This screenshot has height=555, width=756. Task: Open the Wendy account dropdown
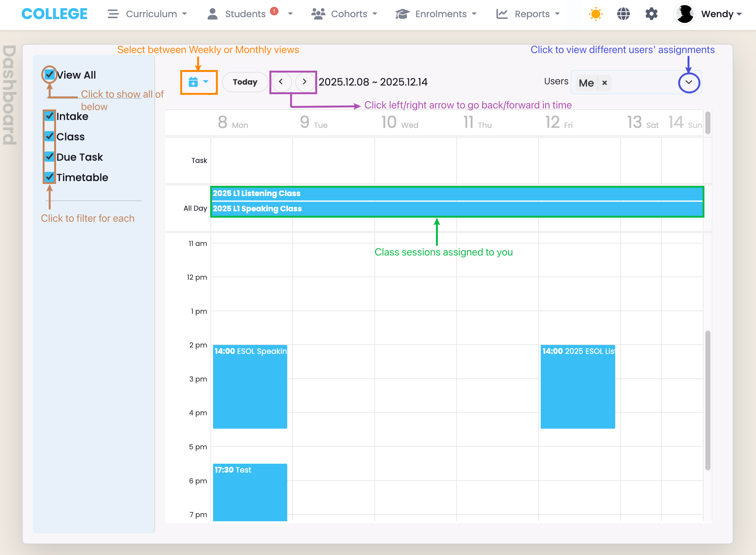click(721, 14)
